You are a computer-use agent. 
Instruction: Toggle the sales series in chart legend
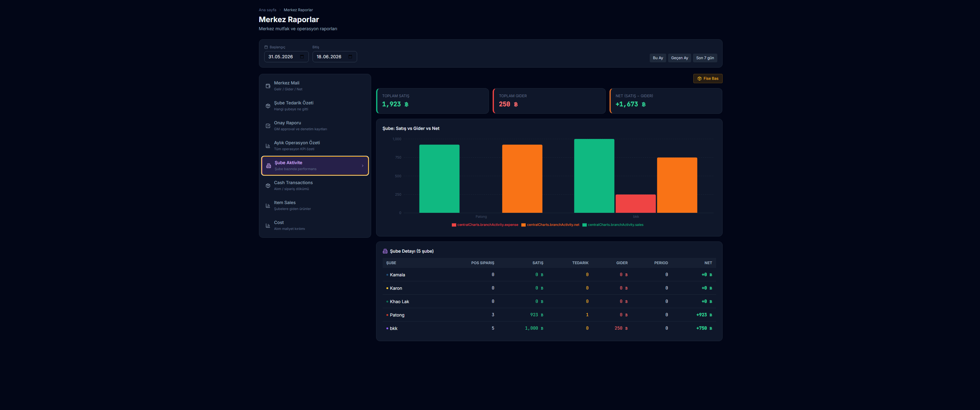(613, 225)
